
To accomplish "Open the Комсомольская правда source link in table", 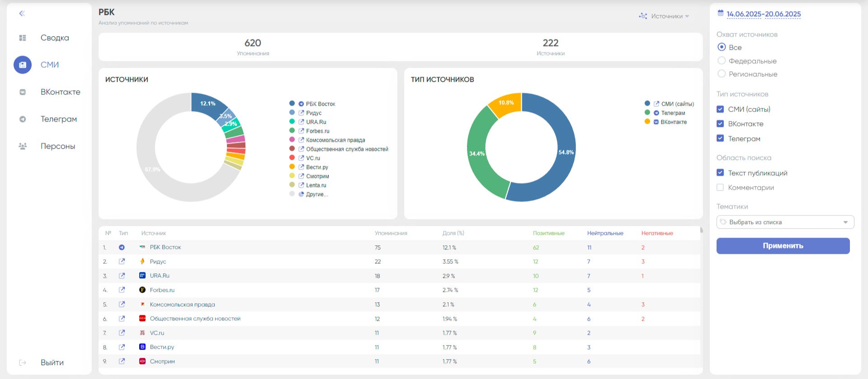I will point(182,304).
